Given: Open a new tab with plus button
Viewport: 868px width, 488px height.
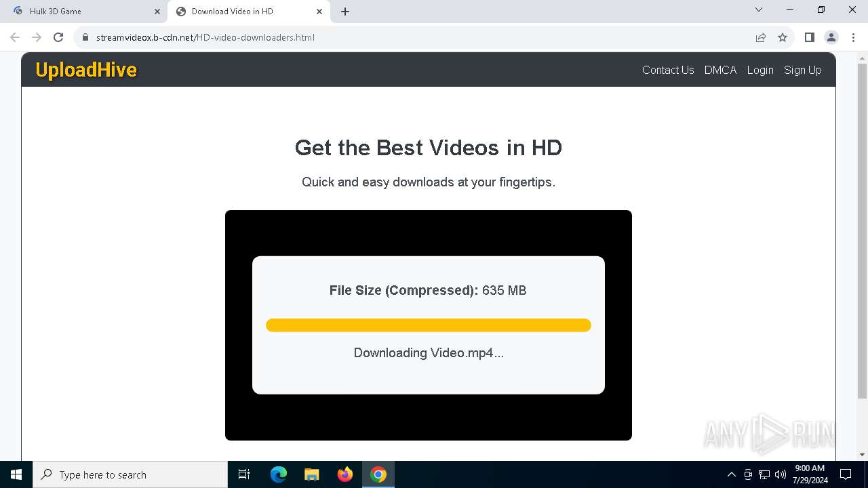Looking at the screenshot, I should coord(345,12).
